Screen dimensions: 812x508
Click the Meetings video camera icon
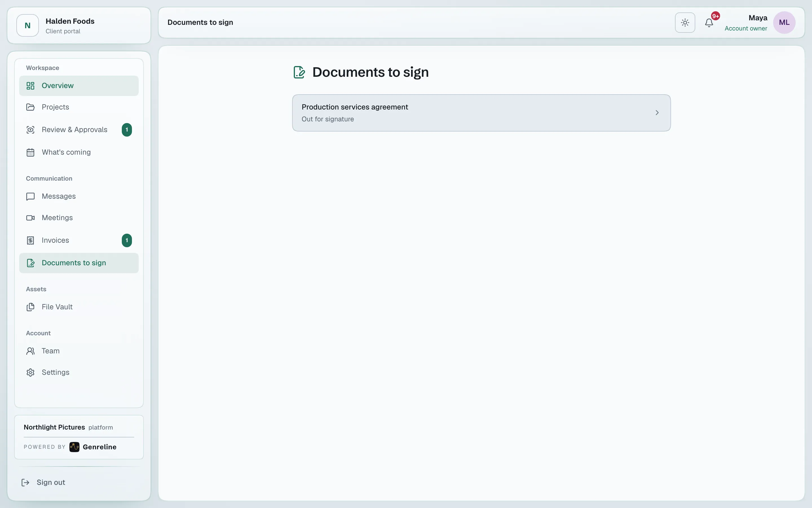[30, 218]
